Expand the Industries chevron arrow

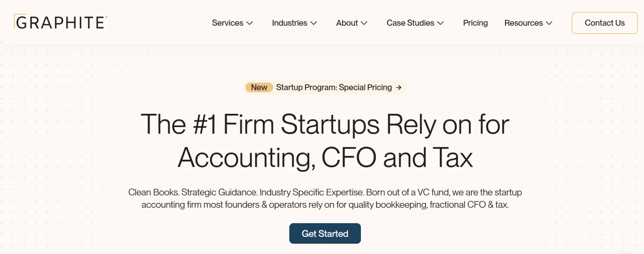point(314,23)
